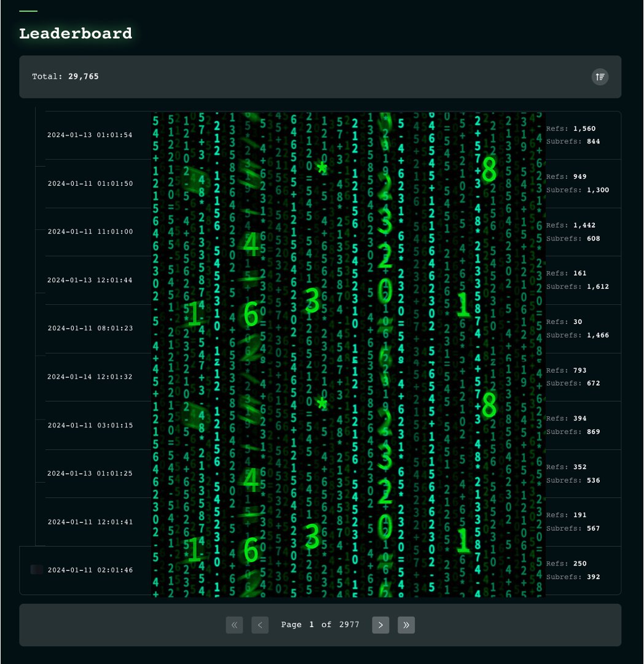Select row dated 2024-01-11 01:01:50

333,183
